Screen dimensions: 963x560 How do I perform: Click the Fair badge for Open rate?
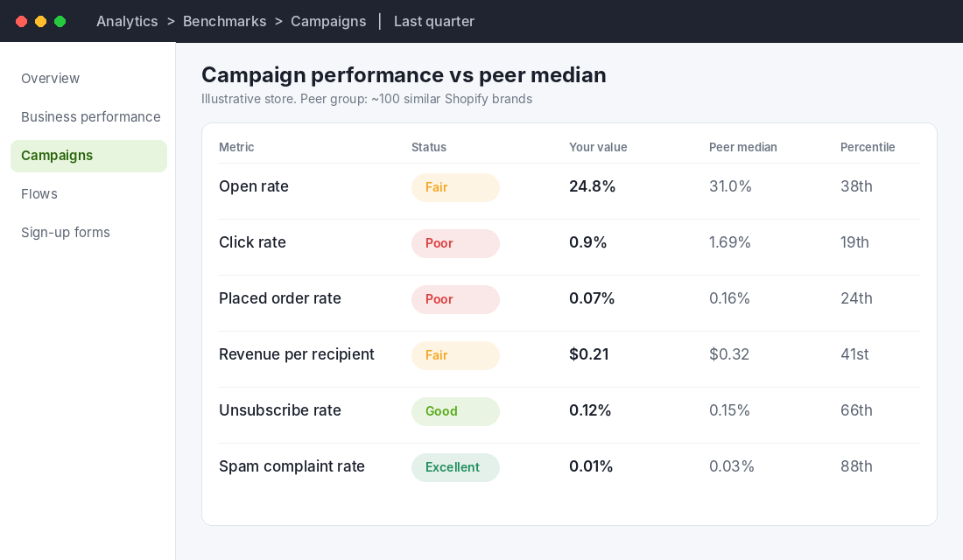456,187
